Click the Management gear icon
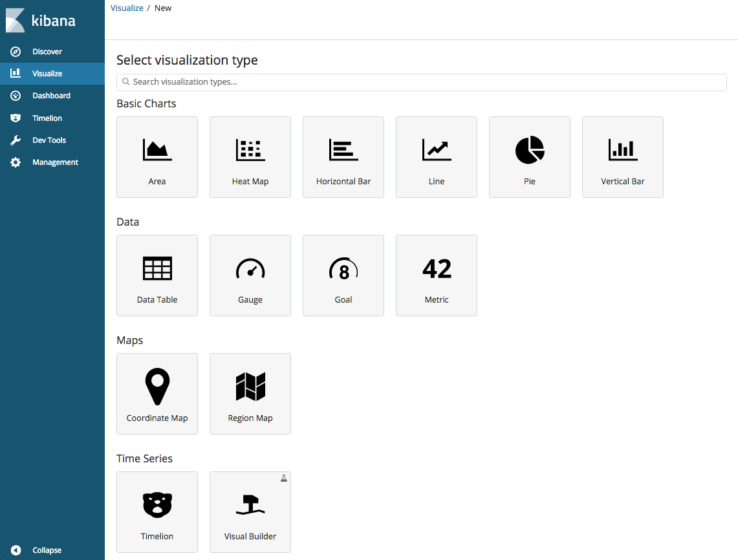The height and width of the screenshot is (560, 738). (16, 162)
